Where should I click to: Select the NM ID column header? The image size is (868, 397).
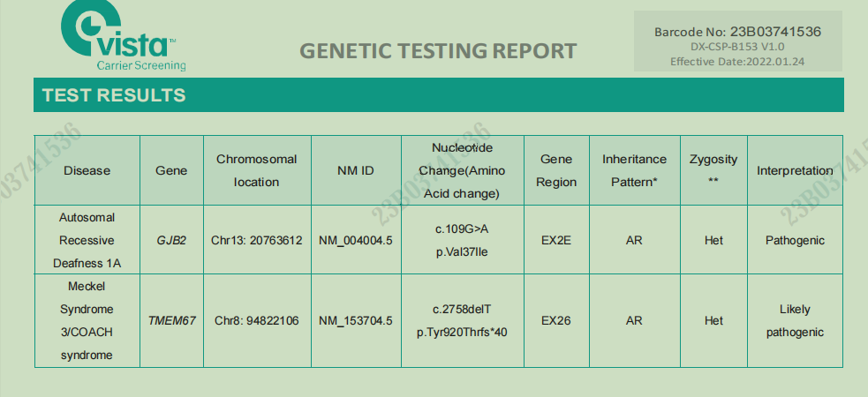356,170
